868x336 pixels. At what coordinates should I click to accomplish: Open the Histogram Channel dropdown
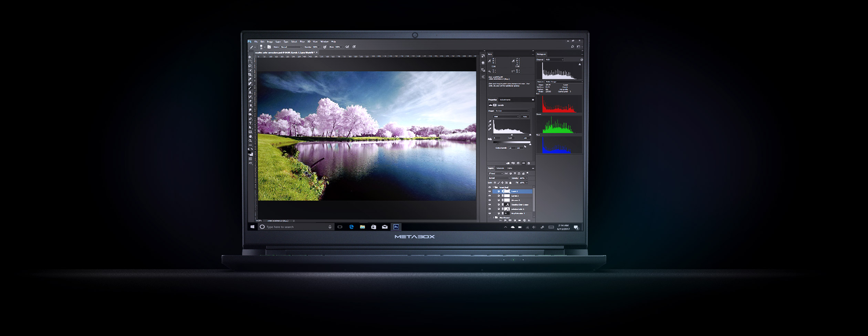point(554,60)
